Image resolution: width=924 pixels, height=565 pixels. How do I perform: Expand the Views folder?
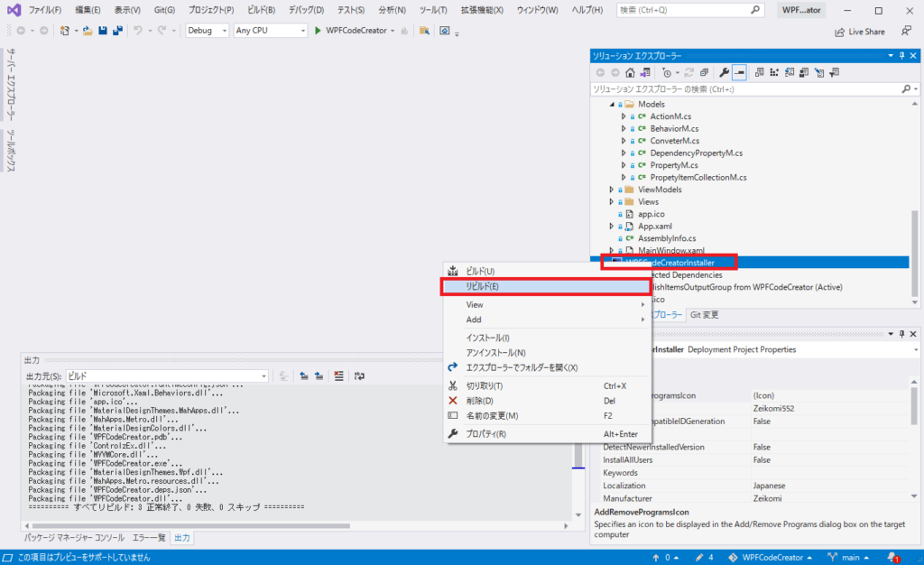(612, 202)
